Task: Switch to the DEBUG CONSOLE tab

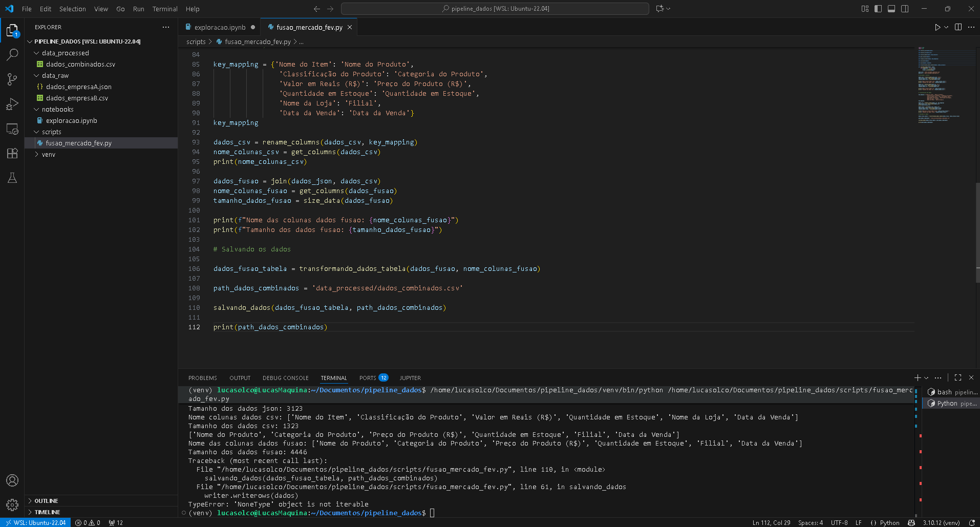Action: [286, 378]
